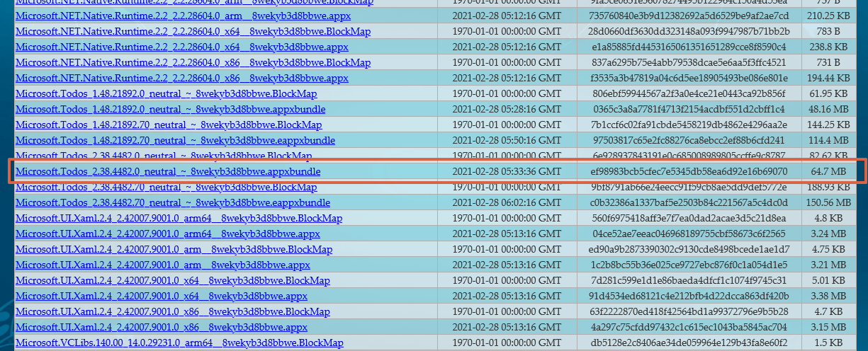
Task: Download Microsoft.Todos 1.48.21892.70 .eappxbundle
Action: tap(176, 140)
